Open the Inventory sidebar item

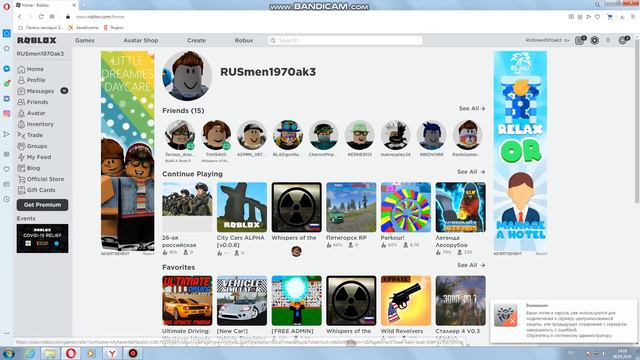[x=36, y=124]
